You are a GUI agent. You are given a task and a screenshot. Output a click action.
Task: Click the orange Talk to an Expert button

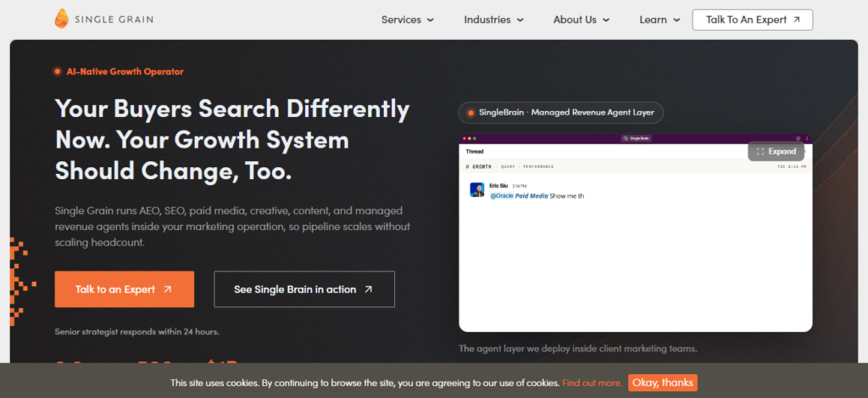coord(124,289)
